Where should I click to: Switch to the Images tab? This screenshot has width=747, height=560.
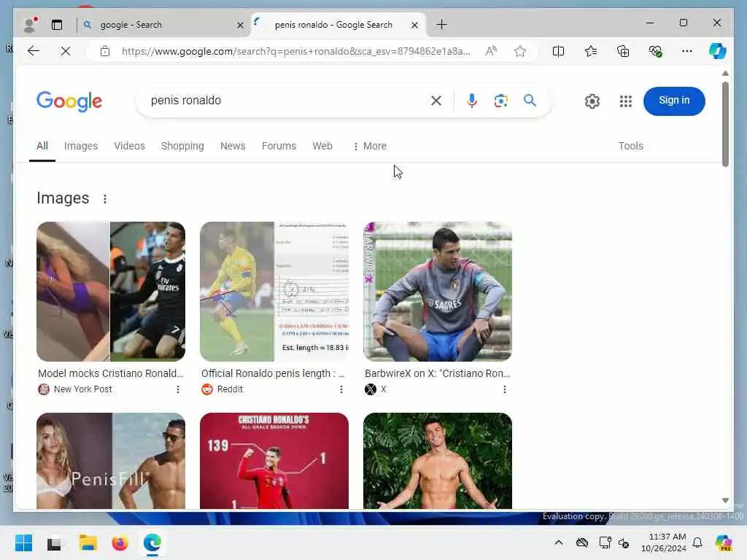pyautogui.click(x=81, y=146)
